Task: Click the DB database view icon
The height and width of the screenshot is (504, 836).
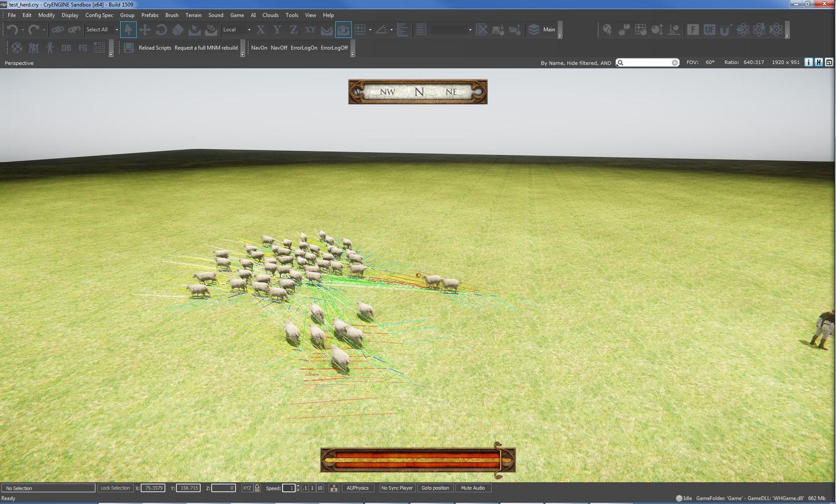Action: point(66,48)
